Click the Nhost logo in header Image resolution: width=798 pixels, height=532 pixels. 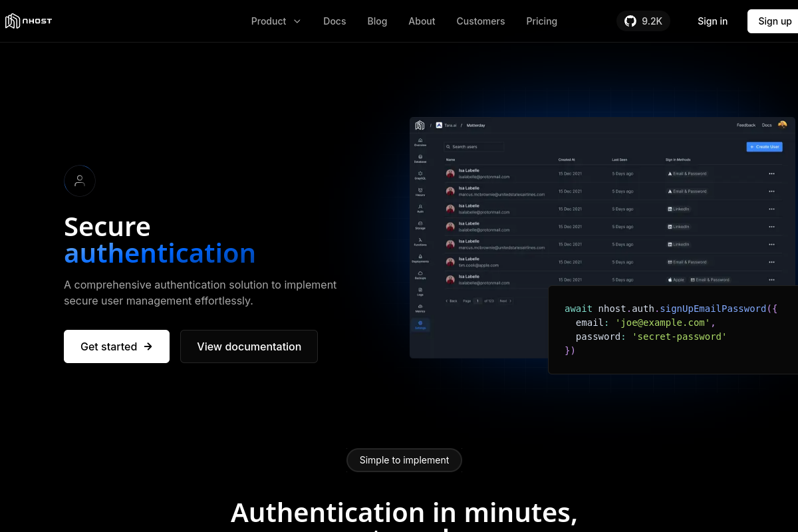pyautogui.click(x=29, y=21)
